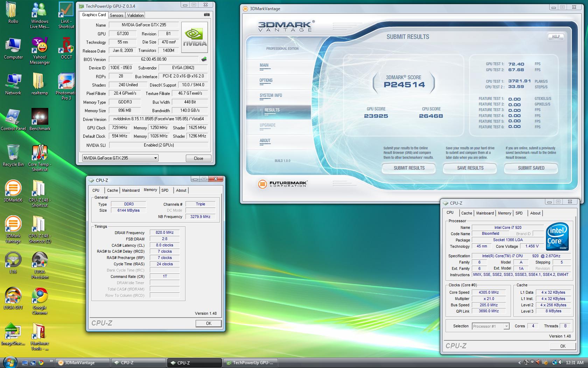
Task: Open the Cache tab in processor CPU-Z window
Action: (467, 213)
